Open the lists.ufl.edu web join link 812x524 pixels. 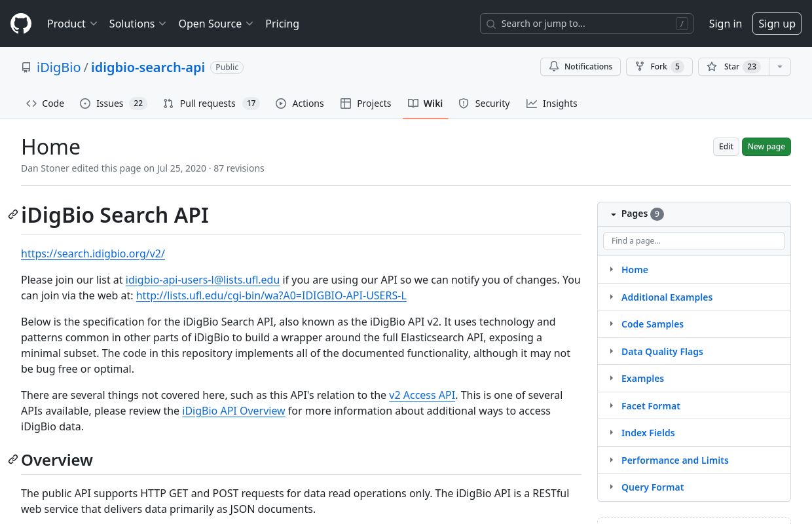click(x=271, y=295)
